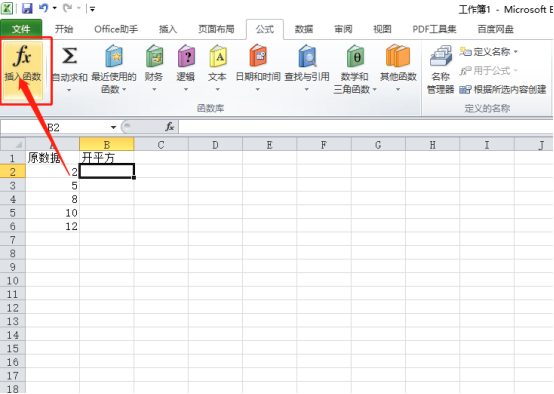Switch to the 数据 ribbon tab
Image resolution: width=554 pixels, height=394 pixels.
[304, 29]
